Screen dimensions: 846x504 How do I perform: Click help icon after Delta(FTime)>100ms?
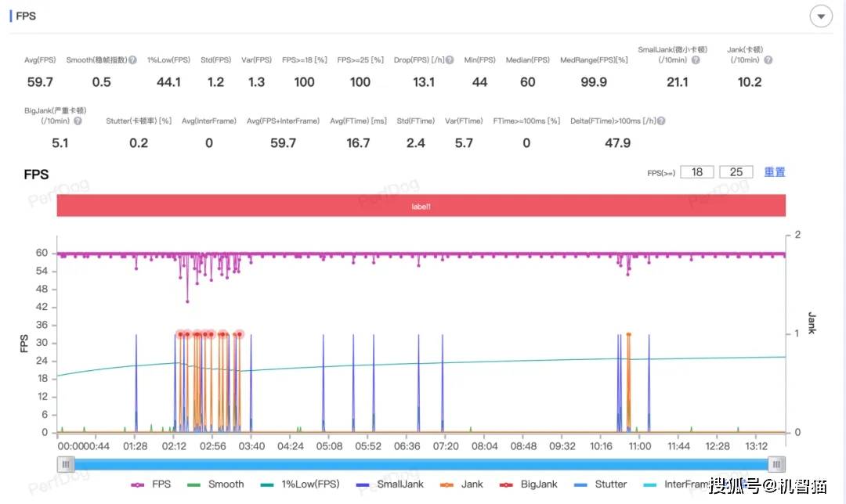point(661,121)
